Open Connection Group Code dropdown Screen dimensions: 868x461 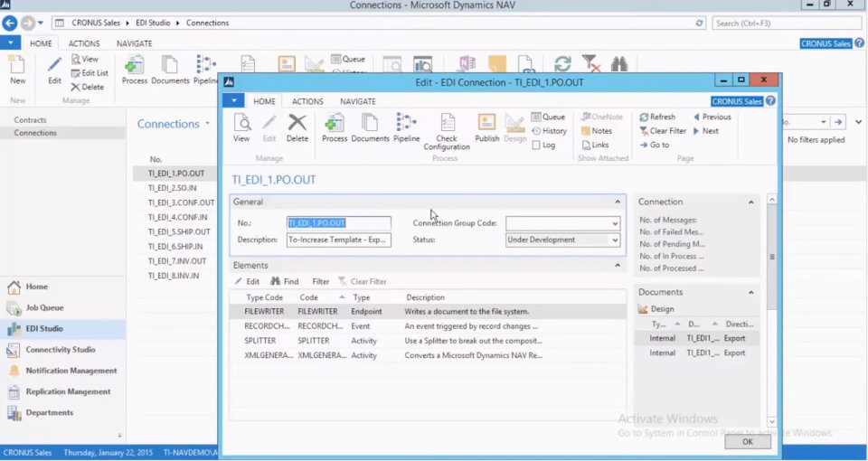click(615, 223)
